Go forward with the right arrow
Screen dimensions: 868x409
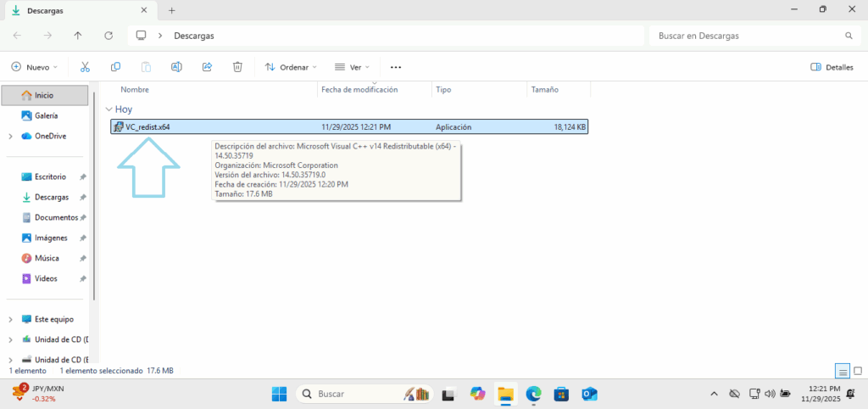click(47, 36)
